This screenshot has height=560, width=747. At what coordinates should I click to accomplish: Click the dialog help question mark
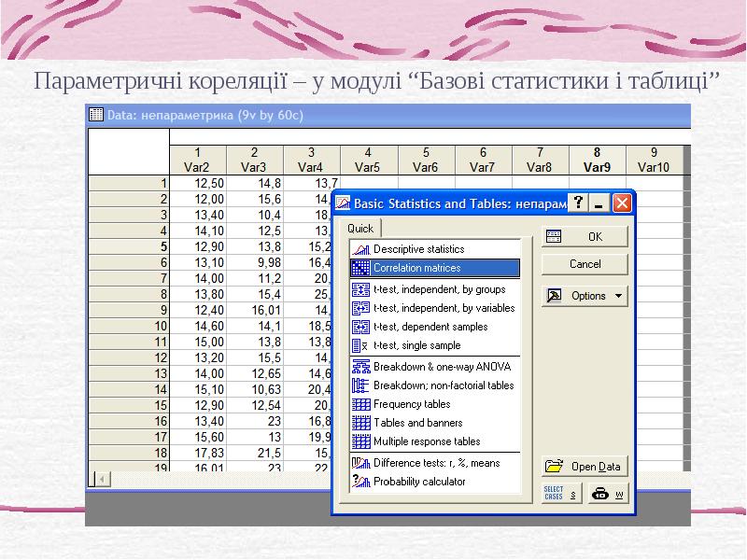coord(580,203)
